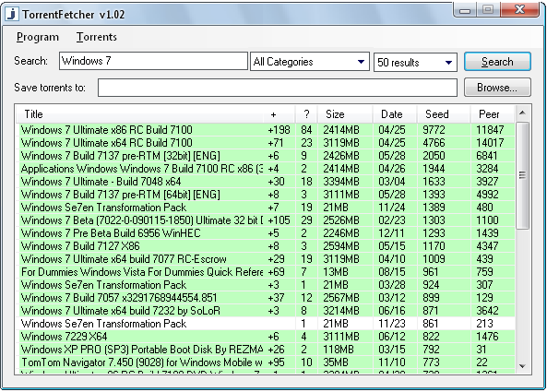Sort results by the Title column header

click(x=139, y=114)
